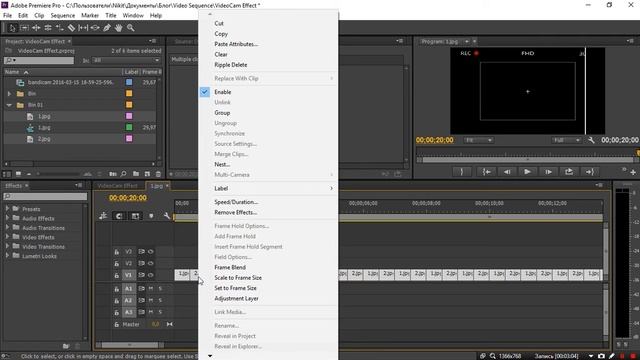Click pink label swatch of 2.jpg
This screenshot has width=640, height=360.
[x=129, y=139]
